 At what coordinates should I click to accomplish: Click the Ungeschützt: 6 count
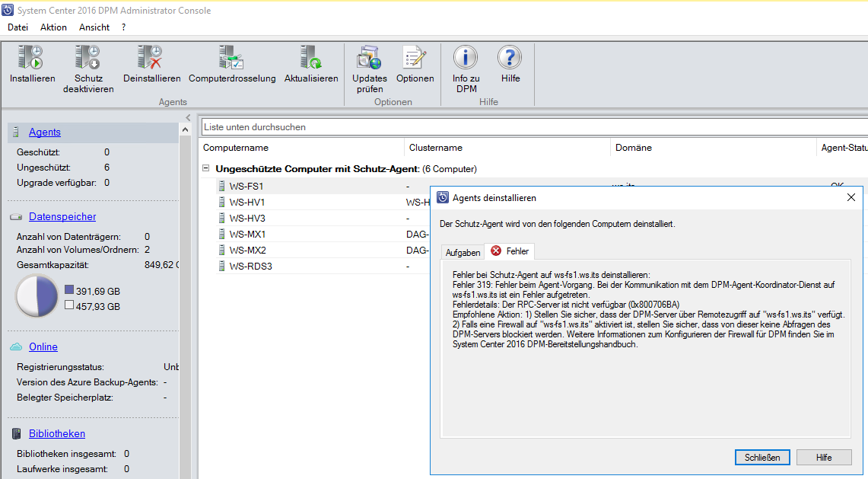(107, 168)
